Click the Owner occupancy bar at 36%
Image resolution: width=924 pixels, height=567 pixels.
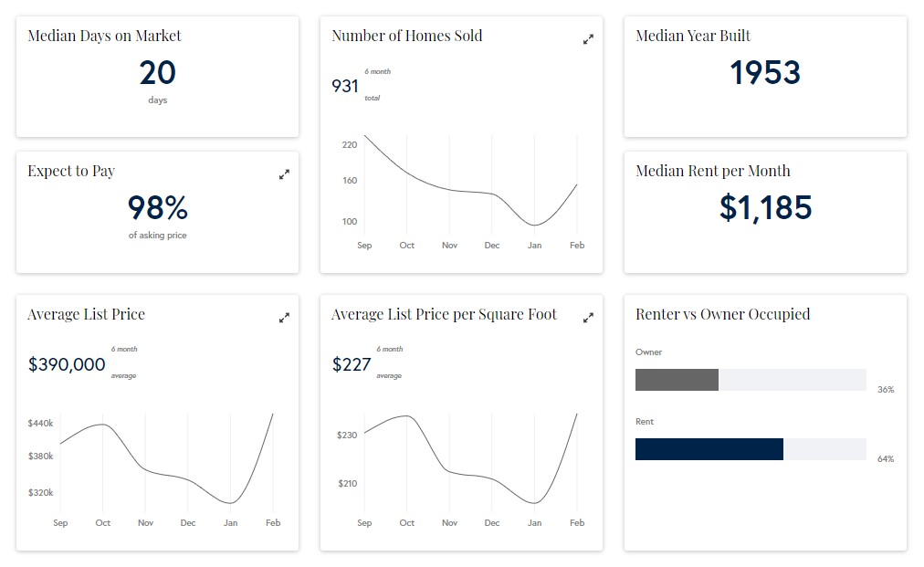click(676, 379)
